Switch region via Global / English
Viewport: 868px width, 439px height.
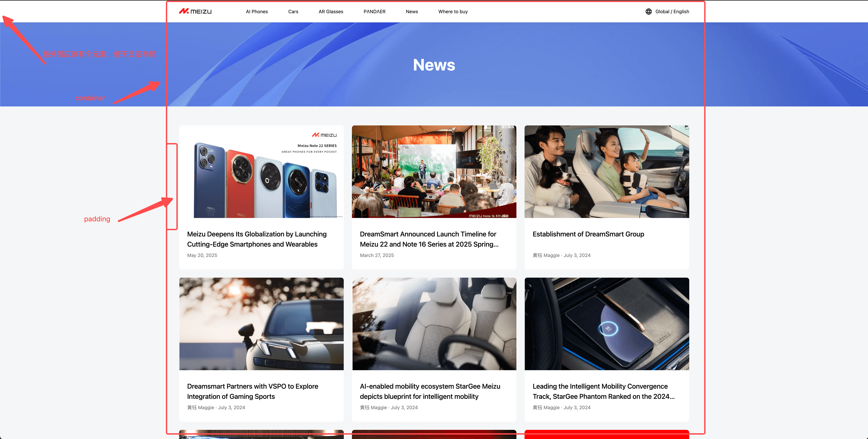click(672, 12)
